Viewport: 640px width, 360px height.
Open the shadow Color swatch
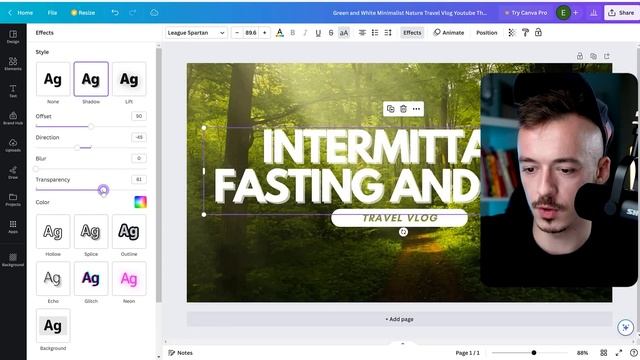coord(140,202)
